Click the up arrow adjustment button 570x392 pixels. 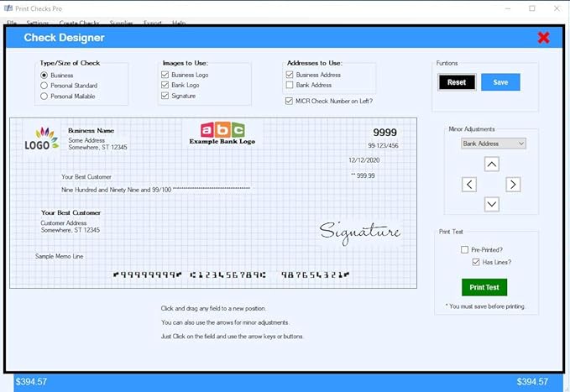click(491, 164)
